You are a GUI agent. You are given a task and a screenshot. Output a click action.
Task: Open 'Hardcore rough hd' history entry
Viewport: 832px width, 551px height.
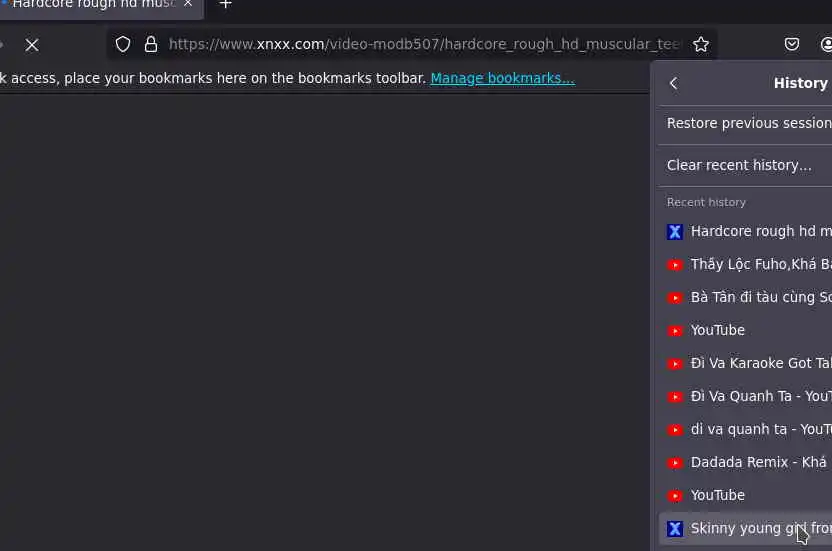tap(745, 231)
